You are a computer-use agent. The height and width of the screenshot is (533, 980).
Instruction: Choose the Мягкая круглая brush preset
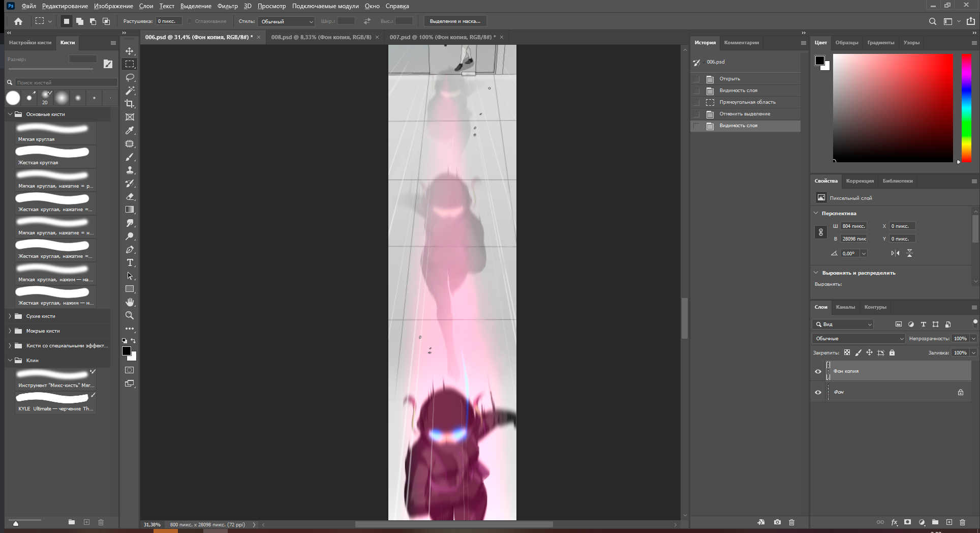(55, 133)
